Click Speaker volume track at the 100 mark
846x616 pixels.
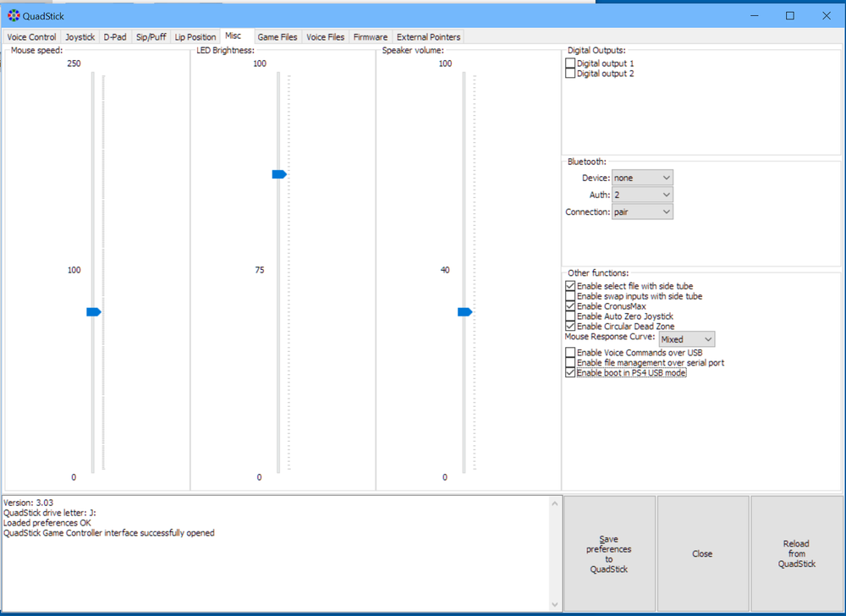point(464,74)
